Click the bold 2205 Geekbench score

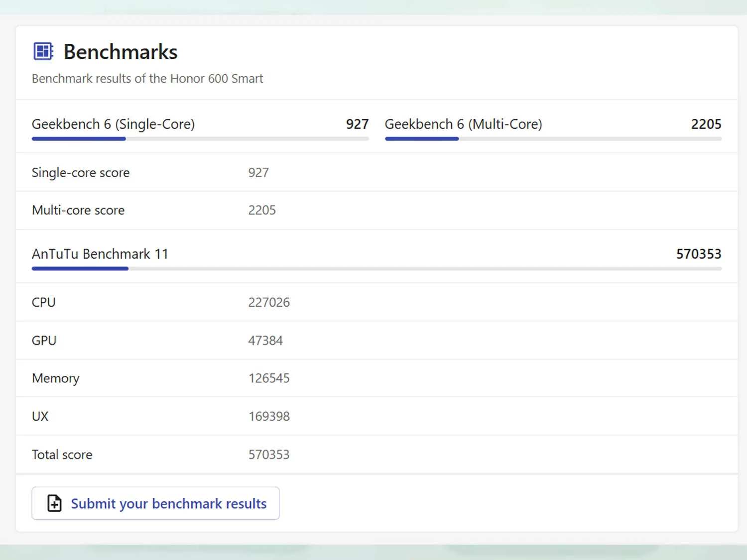tap(706, 124)
